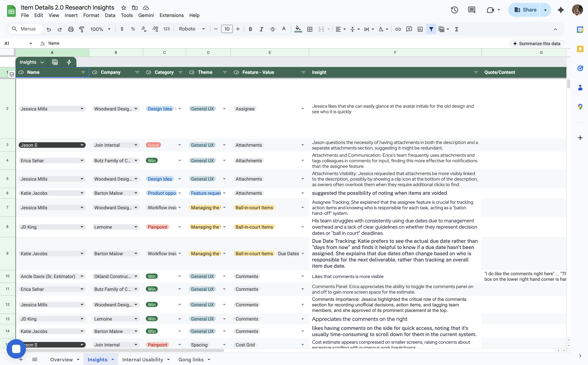The image size is (588, 365).
Task: Open the Roboto font dropdown
Action: point(192,29)
